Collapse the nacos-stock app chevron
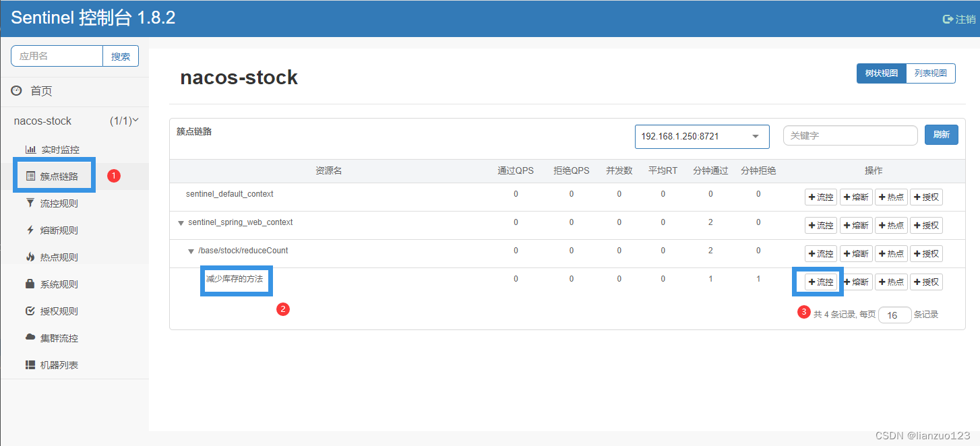 point(135,121)
